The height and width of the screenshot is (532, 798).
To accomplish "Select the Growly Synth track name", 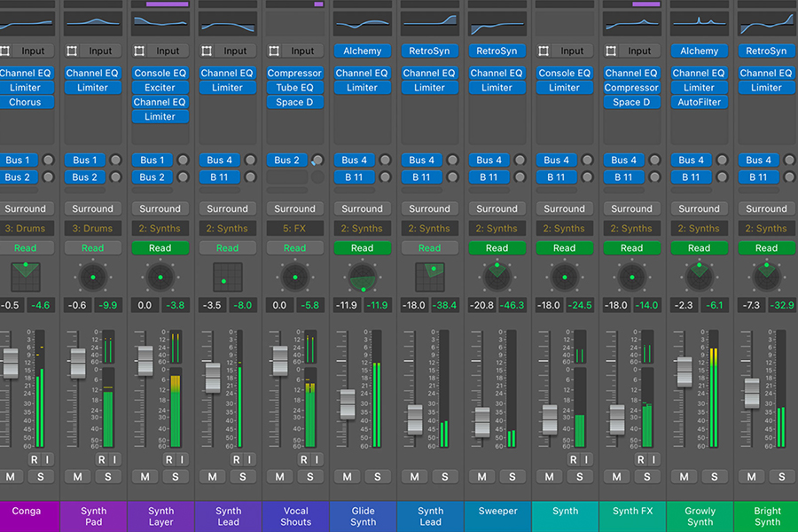I will pos(700,516).
